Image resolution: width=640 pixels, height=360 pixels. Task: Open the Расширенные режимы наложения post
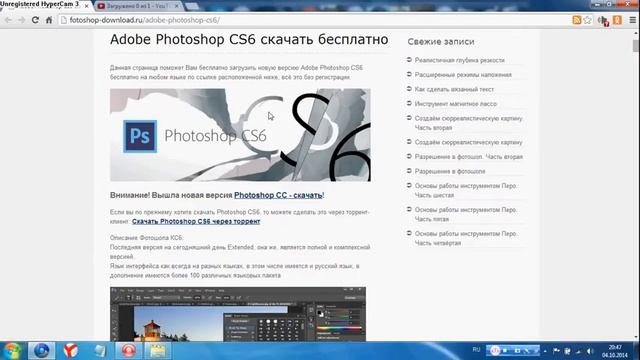click(463, 75)
